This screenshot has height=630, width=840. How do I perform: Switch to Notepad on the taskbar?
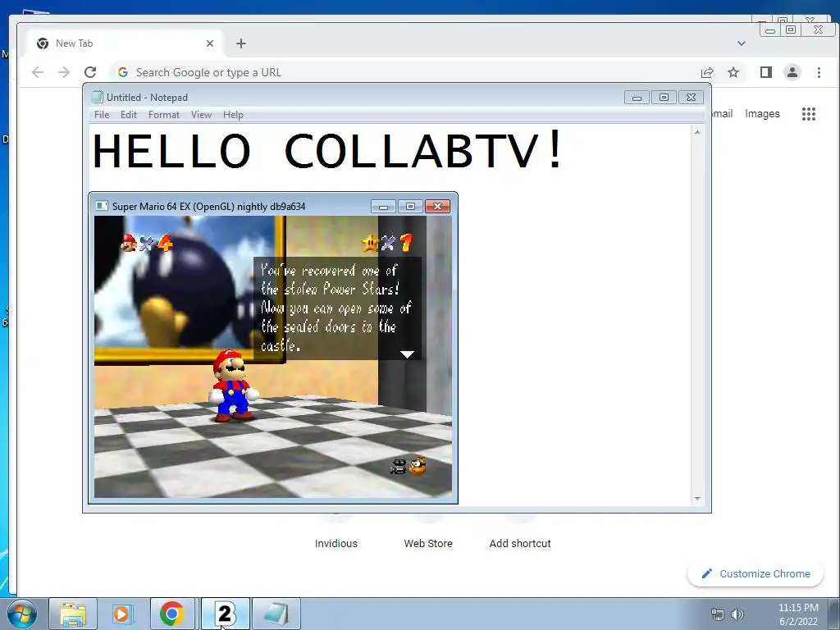tap(276, 614)
